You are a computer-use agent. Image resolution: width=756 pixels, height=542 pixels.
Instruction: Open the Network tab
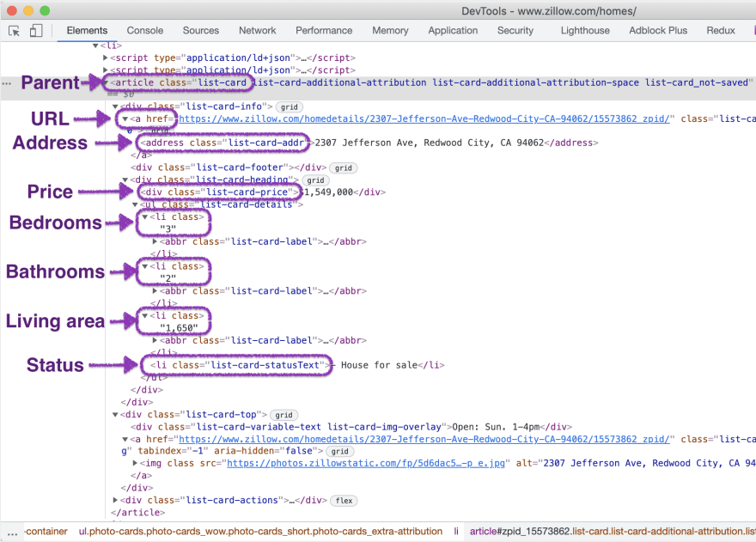click(x=258, y=30)
